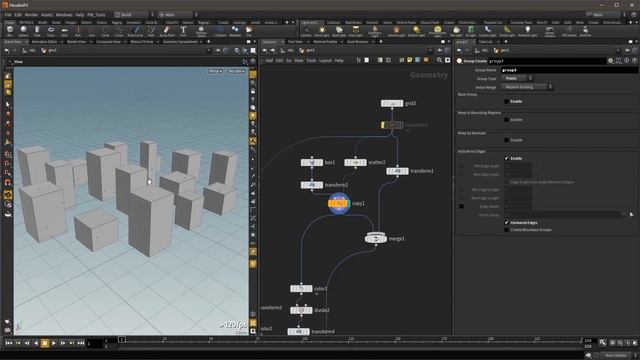The height and width of the screenshot is (360, 640).
Task: Click the node name field group3
Action: [546, 61]
